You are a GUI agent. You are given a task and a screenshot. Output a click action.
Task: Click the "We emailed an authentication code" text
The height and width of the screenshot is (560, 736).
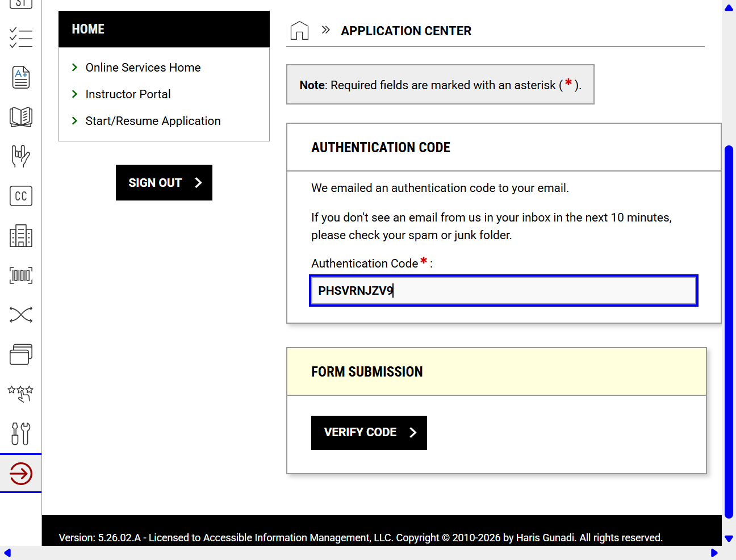pyautogui.click(x=440, y=188)
